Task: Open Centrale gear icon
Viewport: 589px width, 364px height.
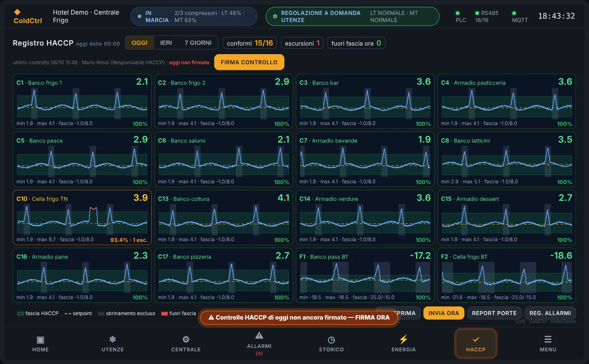Action: pyautogui.click(x=186, y=339)
